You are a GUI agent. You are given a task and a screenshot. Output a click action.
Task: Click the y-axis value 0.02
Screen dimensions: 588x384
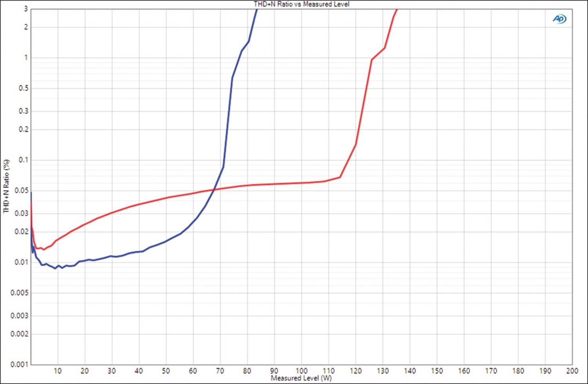[22, 232]
